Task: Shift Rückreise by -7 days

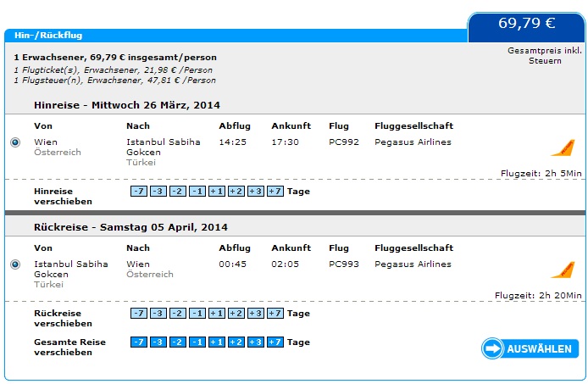Action: 139,313
